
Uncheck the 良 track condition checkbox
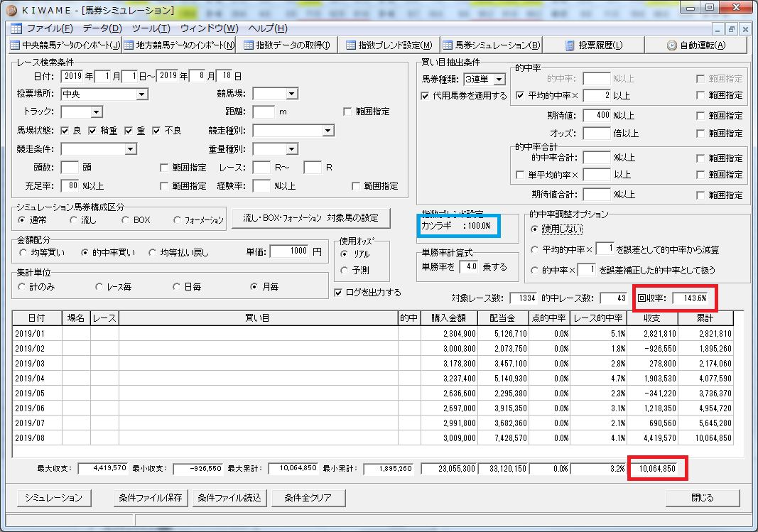pyautogui.click(x=65, y=131)
